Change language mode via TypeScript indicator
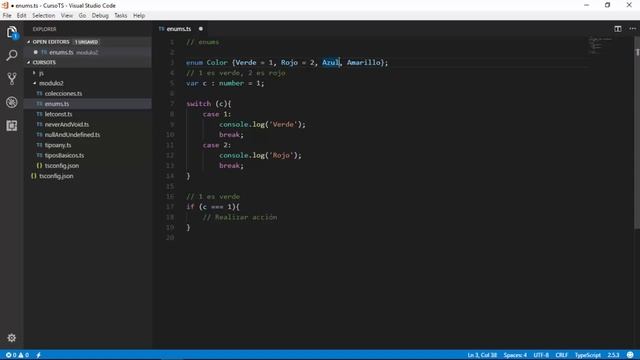Screen dimensions: 640x360 coord(588,355)
